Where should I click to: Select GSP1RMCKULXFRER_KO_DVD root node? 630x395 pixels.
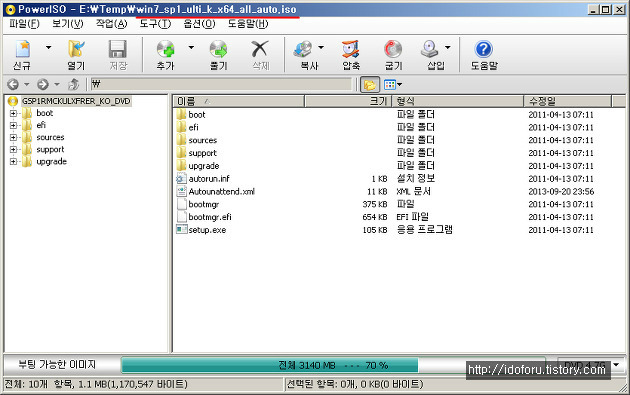click(x=76, y=101)
